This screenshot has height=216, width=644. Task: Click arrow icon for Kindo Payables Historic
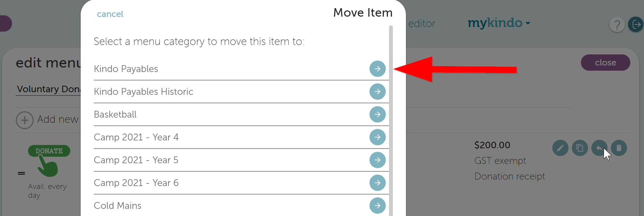tap(377, 92)
